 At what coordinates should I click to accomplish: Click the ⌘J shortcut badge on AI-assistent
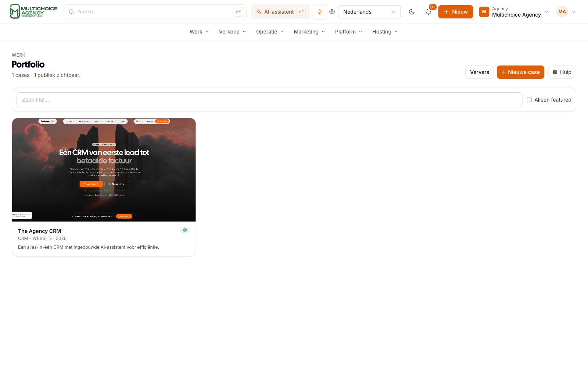click(301, 12)
